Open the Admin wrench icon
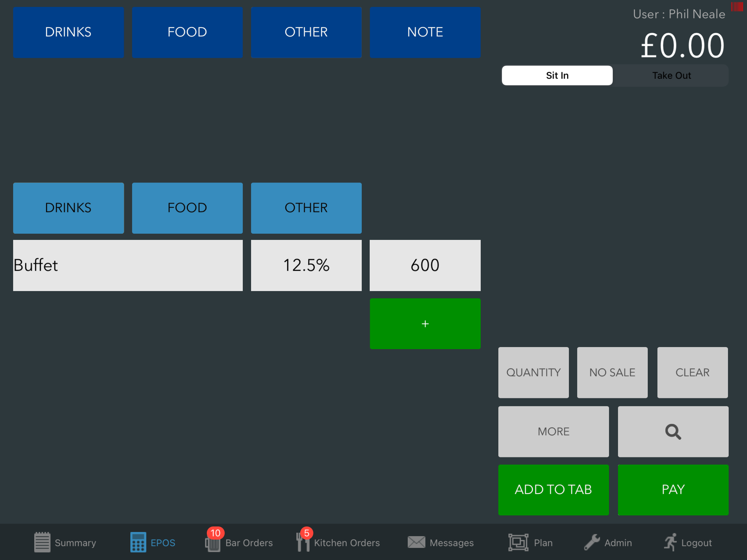 [592, 542]
